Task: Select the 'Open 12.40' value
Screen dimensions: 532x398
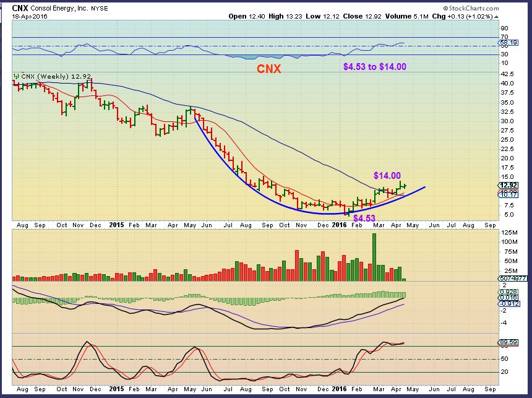Action: pos(247,16)
